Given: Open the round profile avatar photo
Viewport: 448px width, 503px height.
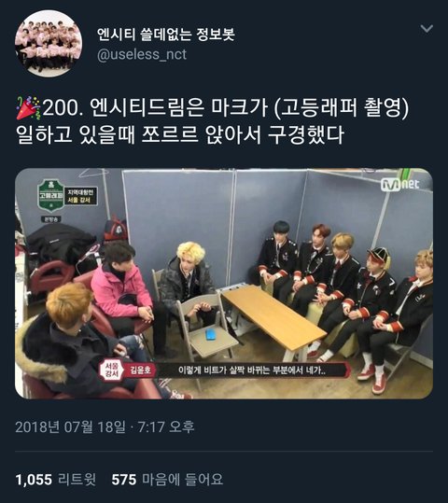Looking at the screenshot, I should pos(49,44).
